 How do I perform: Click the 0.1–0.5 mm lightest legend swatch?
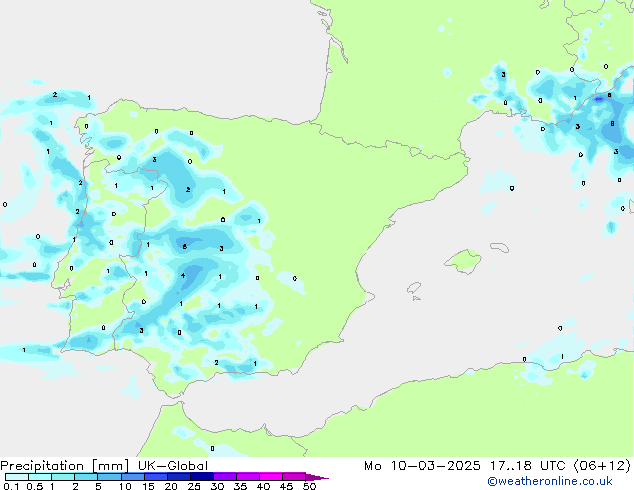pos(17,477)
